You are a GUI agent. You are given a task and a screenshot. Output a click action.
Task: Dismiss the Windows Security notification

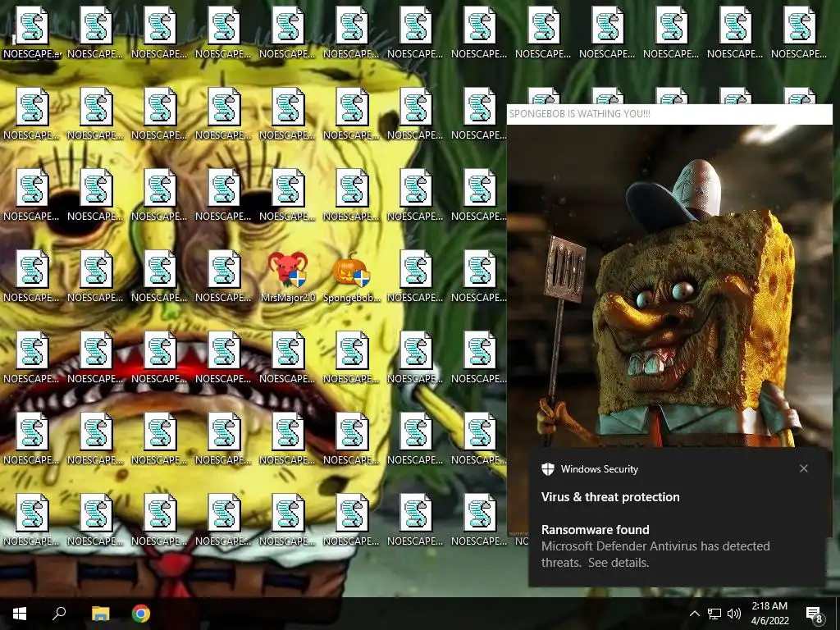click(x=804, y=468)
